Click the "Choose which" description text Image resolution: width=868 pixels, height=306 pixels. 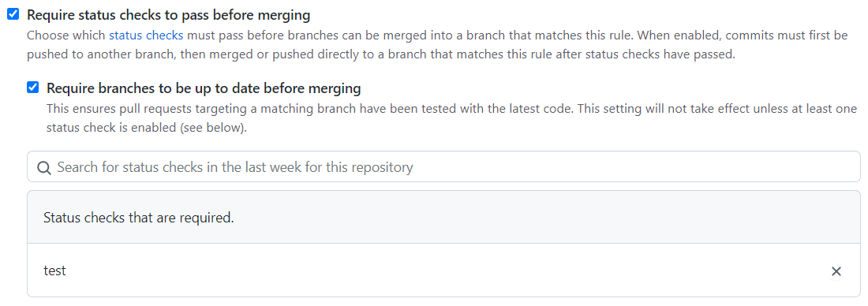click(x=65, y=35)
